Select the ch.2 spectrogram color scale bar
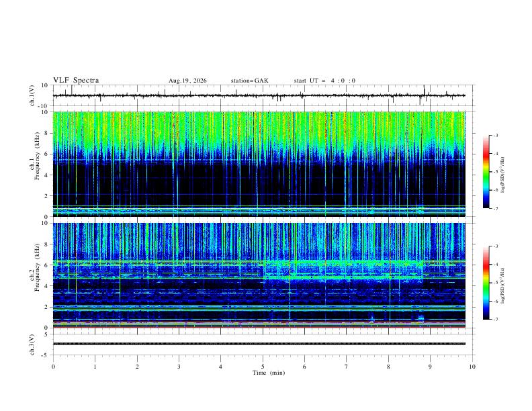Image resolution: width=532 pixels, height=411 pixels. click(486, 283)
